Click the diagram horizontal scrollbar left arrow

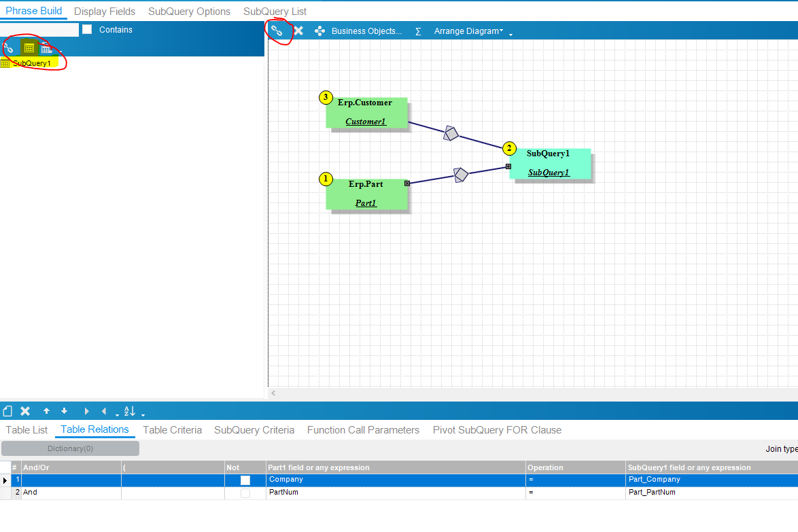point(273,393)
